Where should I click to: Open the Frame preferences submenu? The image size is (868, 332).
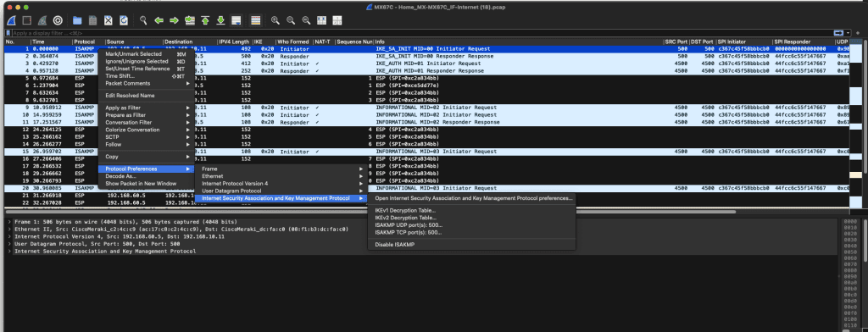tap(281, 169)
